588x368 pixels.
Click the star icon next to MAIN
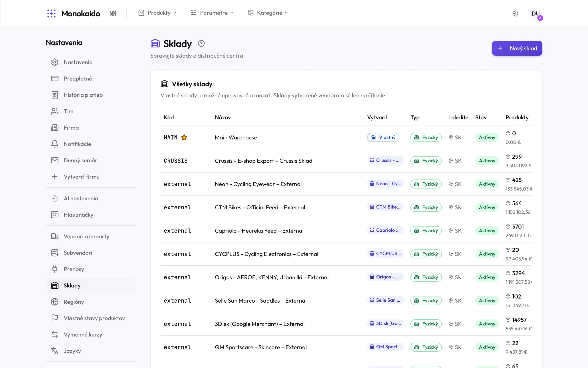184,138
